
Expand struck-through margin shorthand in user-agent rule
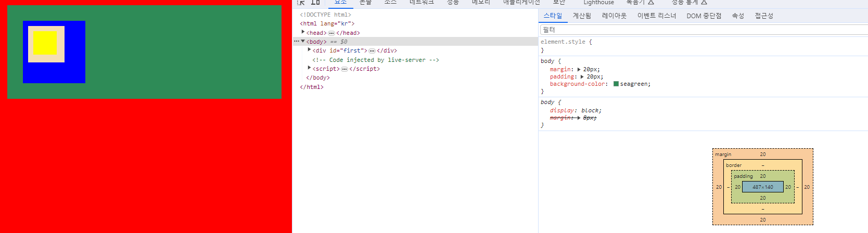tap(579, 118)
